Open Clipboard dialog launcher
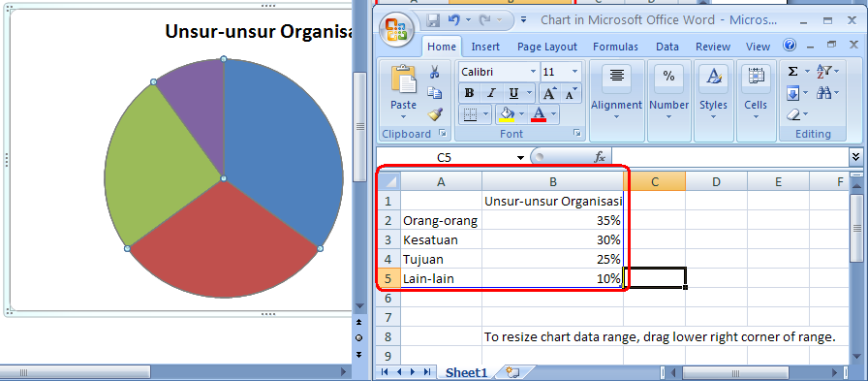The height and width of the screenshot is (381, 868). 443,134
